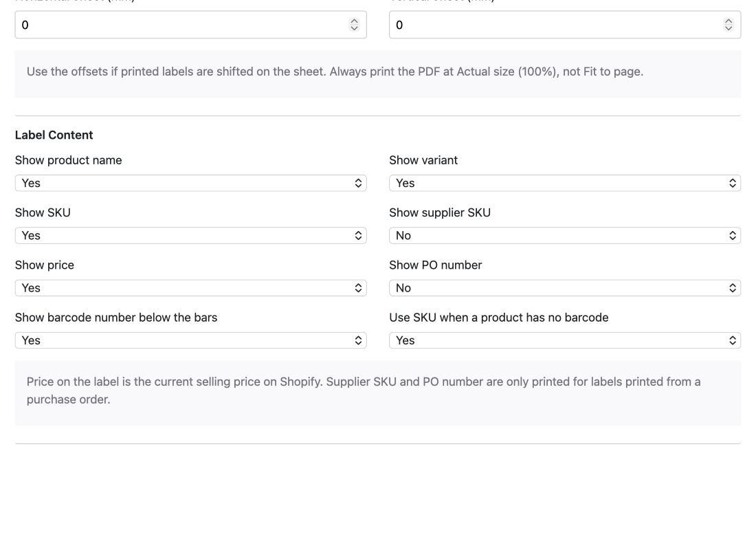Click the stepper arrows in right offset field
Screen dimensions: 756x550
click(729, 25)
